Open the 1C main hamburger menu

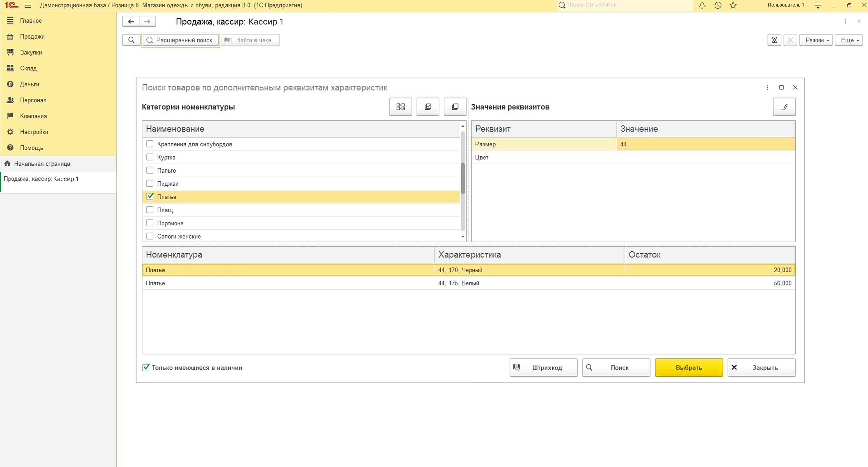coord(28,5)
